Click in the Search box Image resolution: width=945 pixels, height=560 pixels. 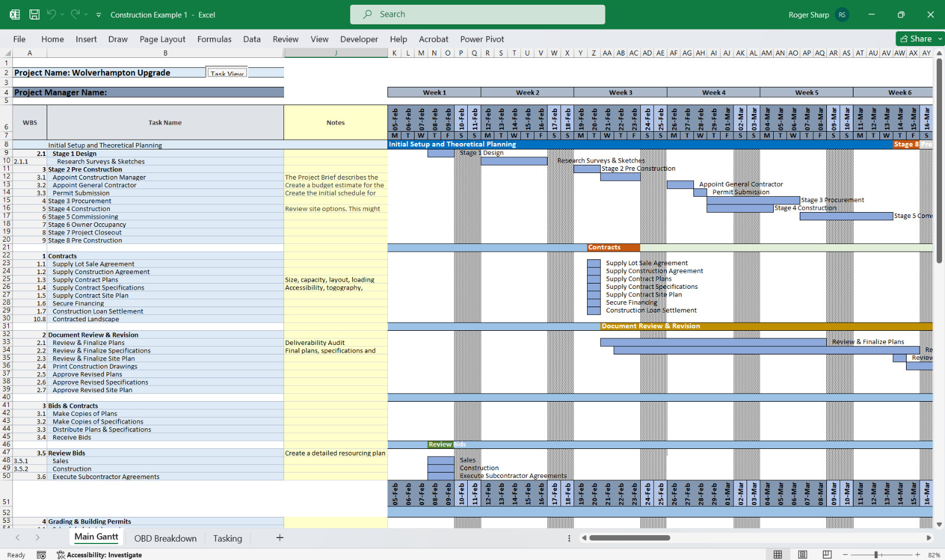click(477, 14)
